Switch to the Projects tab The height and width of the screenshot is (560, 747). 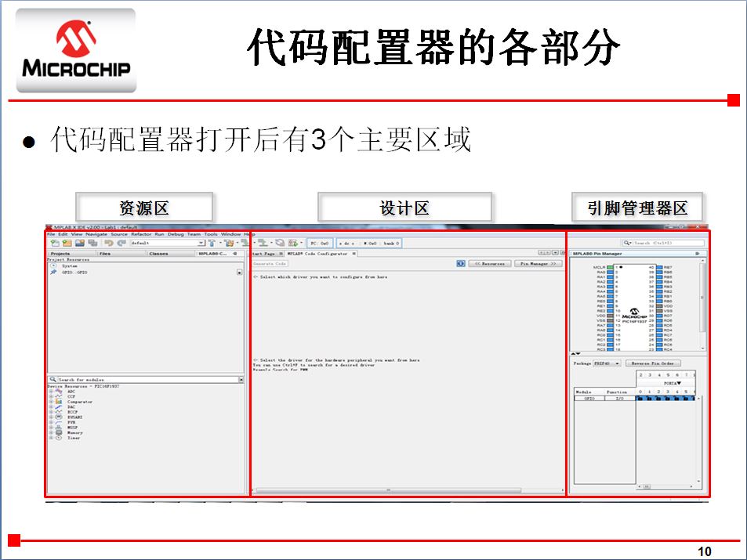click(x=71, y=254)
